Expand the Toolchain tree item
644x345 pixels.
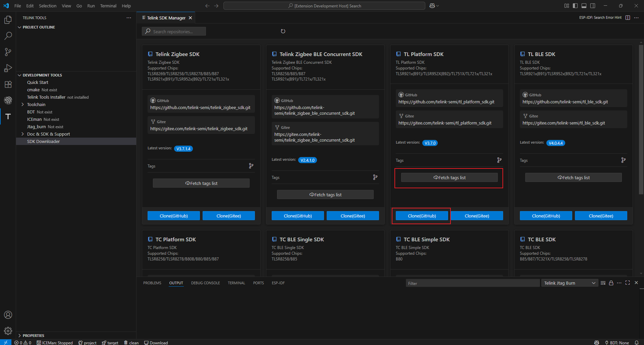[22, 104]
